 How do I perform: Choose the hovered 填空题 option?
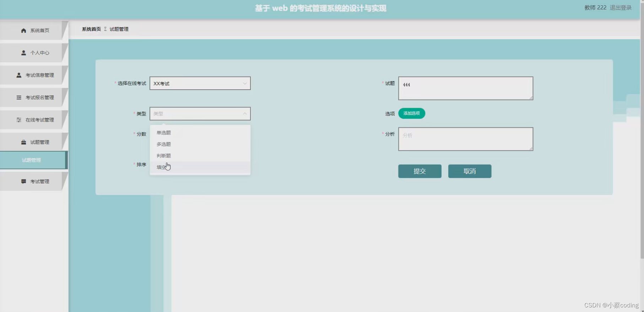[x=200, y=167]
